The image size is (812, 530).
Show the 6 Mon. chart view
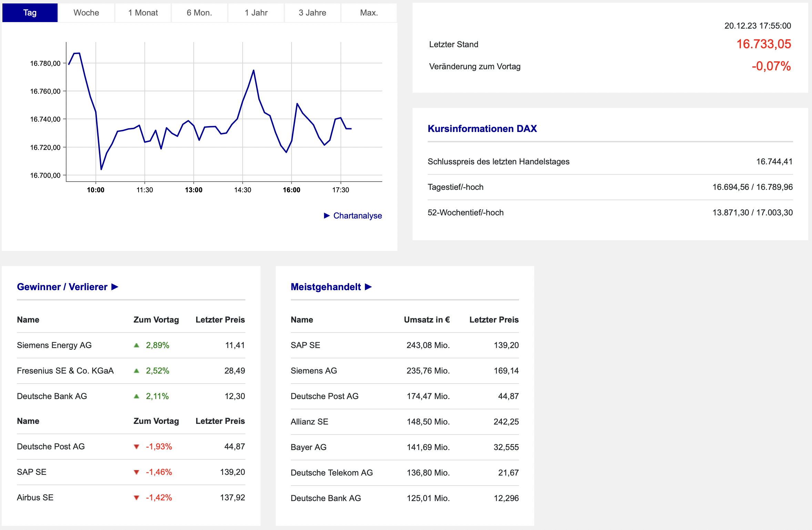200,13
